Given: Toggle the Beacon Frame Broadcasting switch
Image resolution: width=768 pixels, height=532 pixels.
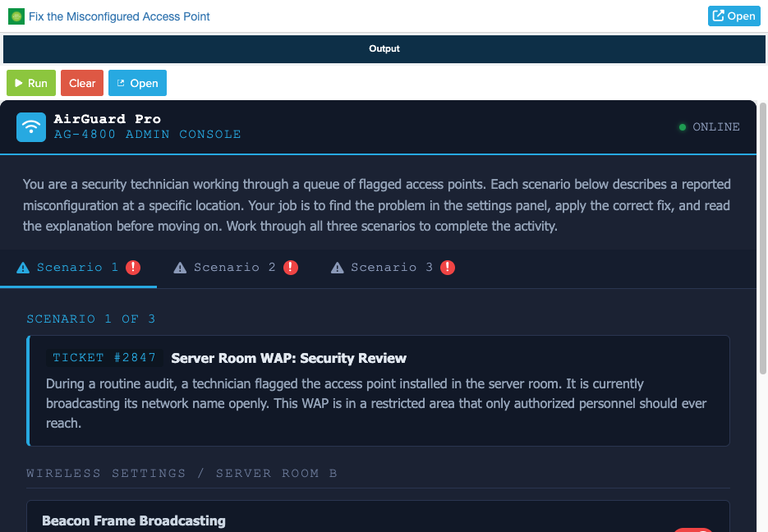Looking at the screenshot, I should (x=693, y=530).
